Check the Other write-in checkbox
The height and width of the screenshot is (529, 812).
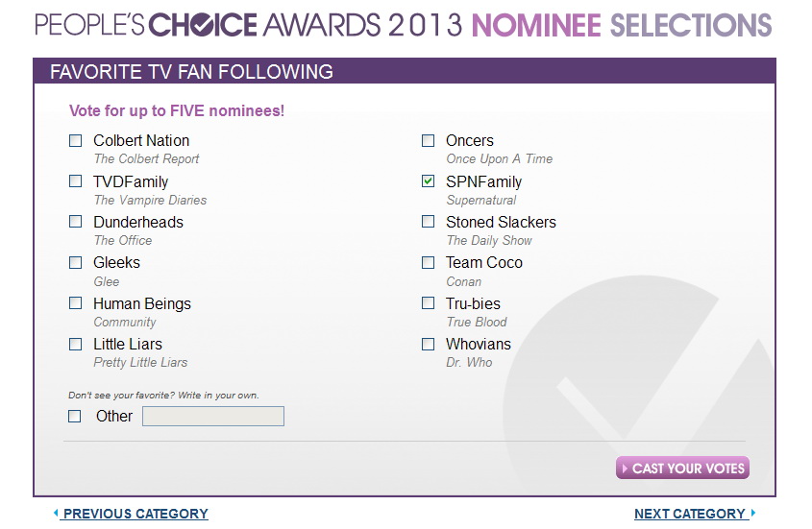pyautogui.click(x=75, y=416)
